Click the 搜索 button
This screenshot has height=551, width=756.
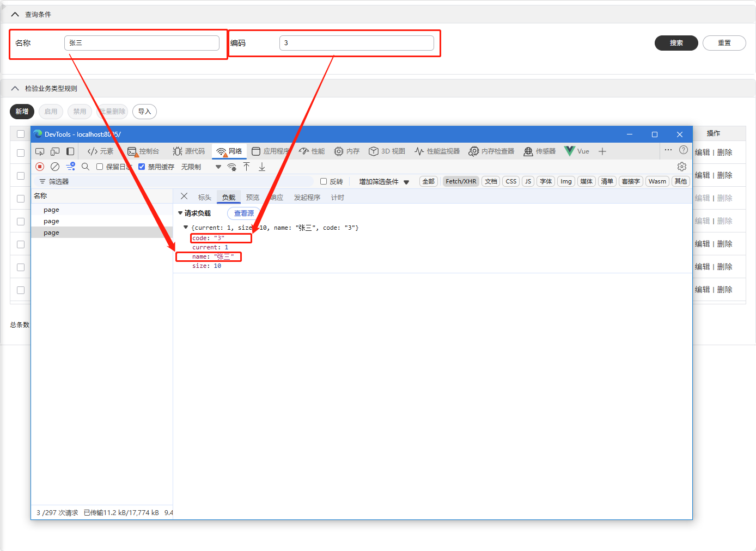[x=676, y=43]
